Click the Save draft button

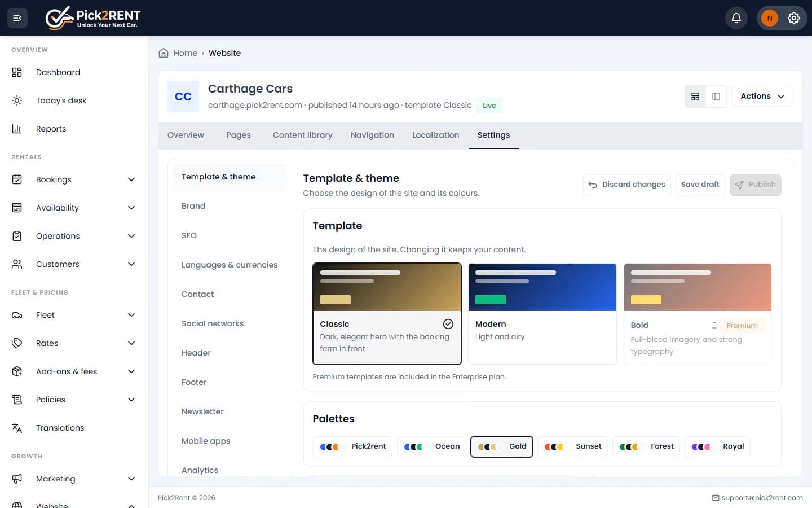(x=700, y=185)
